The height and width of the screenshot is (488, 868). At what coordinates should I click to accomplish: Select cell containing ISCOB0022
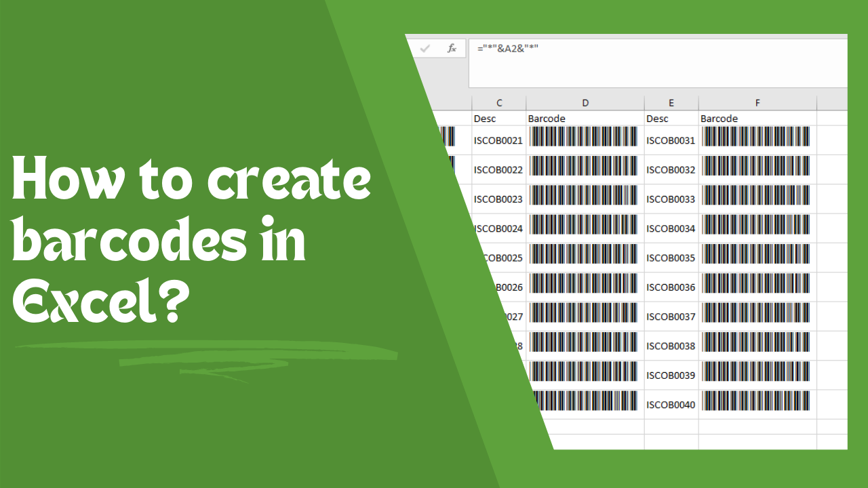click(499, 169)
